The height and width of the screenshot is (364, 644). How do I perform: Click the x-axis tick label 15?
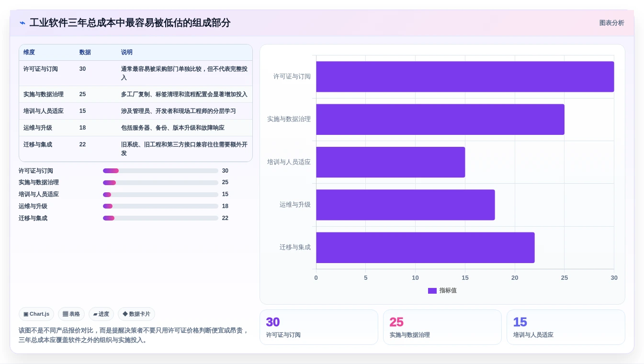pos(465,278)
